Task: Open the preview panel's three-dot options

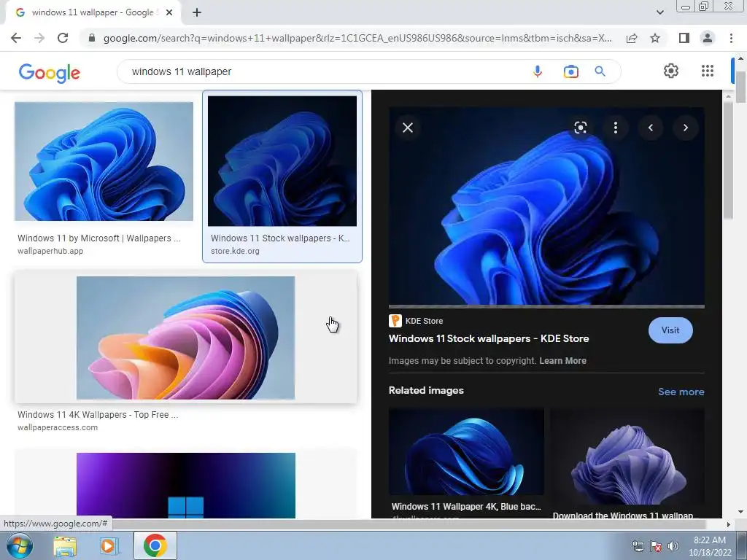Action: [616, 128]
